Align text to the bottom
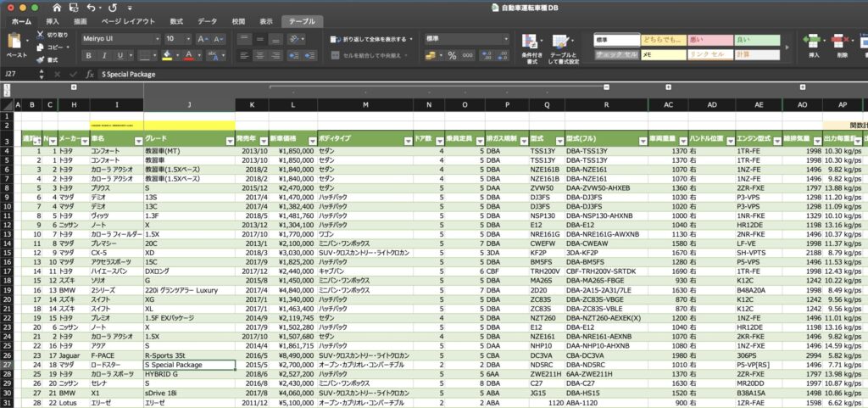 click(x=275, y=39)
